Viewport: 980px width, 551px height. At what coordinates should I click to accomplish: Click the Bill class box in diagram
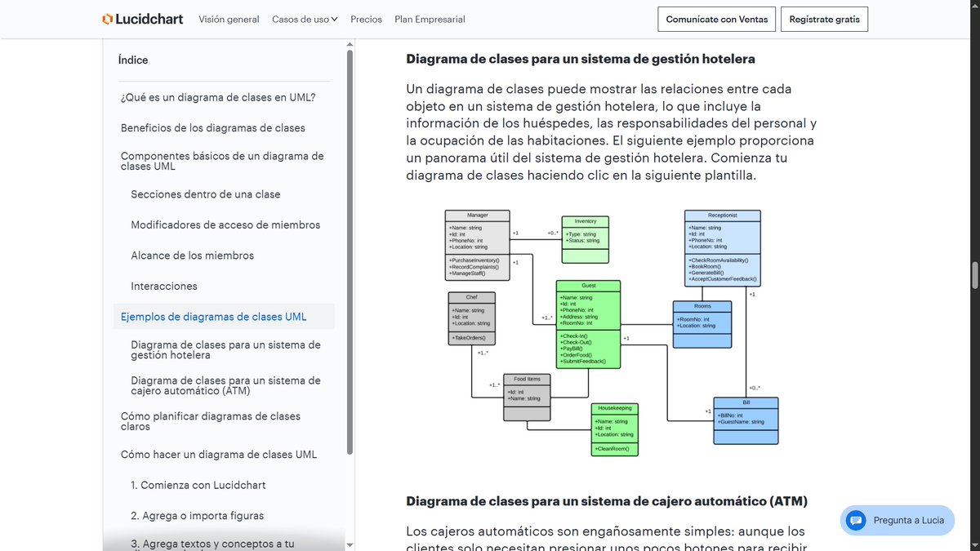click(x=746, y=420)
